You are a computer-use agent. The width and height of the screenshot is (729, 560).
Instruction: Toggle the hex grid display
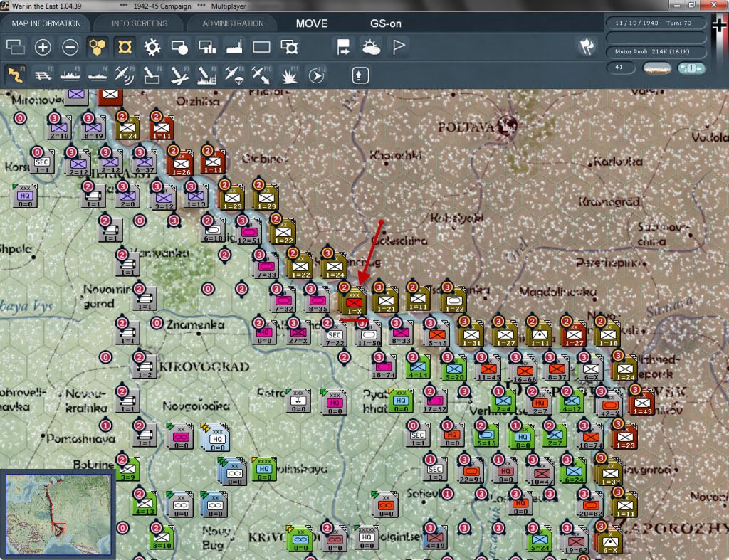click(97, 47)
